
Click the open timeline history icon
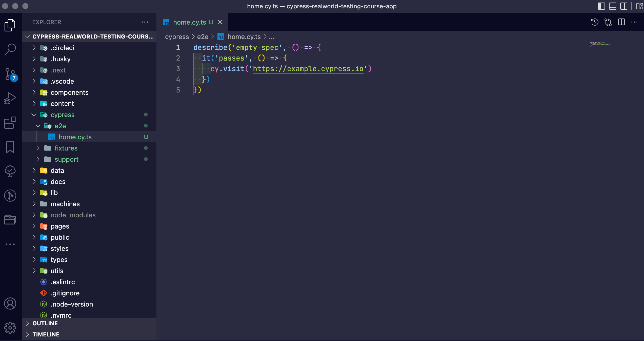(x=595, y=22)
